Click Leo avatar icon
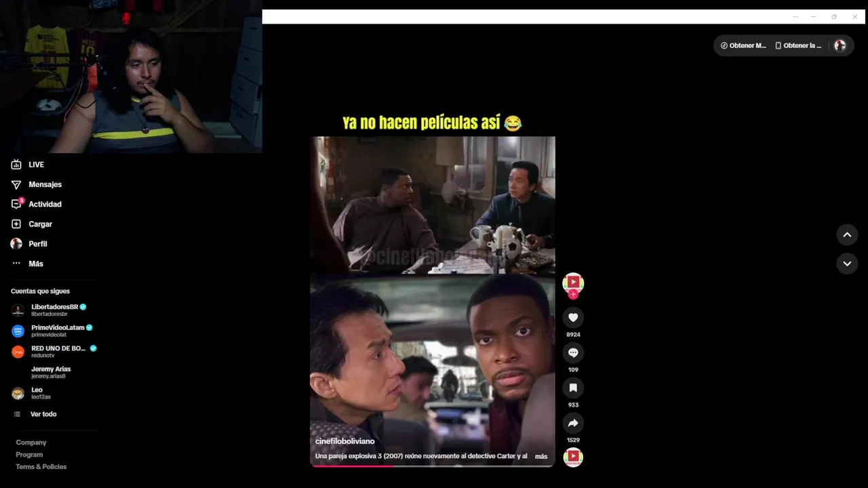 [18, 393]
